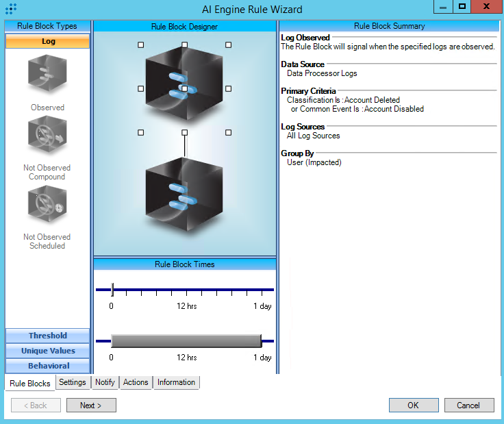Collapse the Log rule block types header

pyautogui.click(x=47, y=41)
